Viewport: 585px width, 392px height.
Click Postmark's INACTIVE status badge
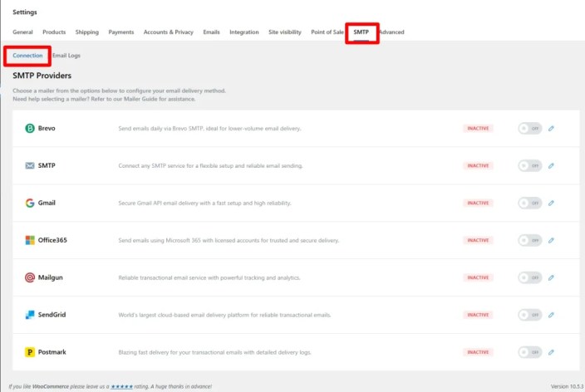click(478, 352)
